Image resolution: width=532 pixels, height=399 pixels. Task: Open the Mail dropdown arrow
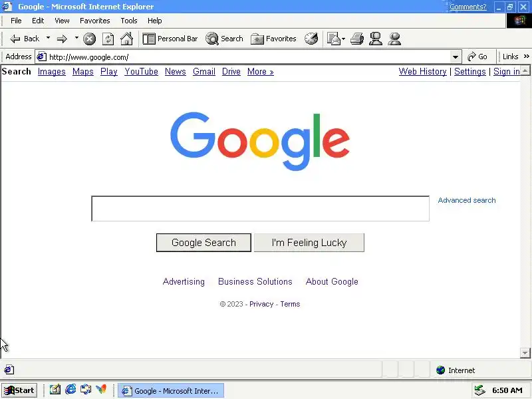tap(343, 39)
